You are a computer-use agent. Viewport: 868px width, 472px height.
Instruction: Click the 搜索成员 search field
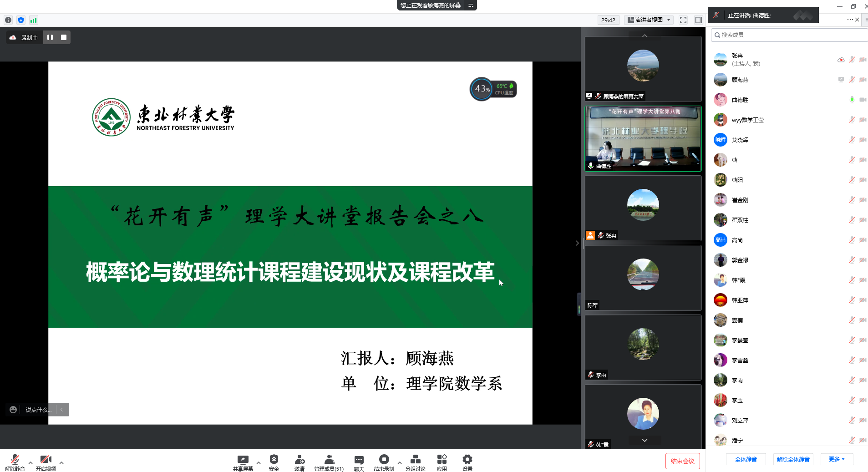[x=790, y=35]
